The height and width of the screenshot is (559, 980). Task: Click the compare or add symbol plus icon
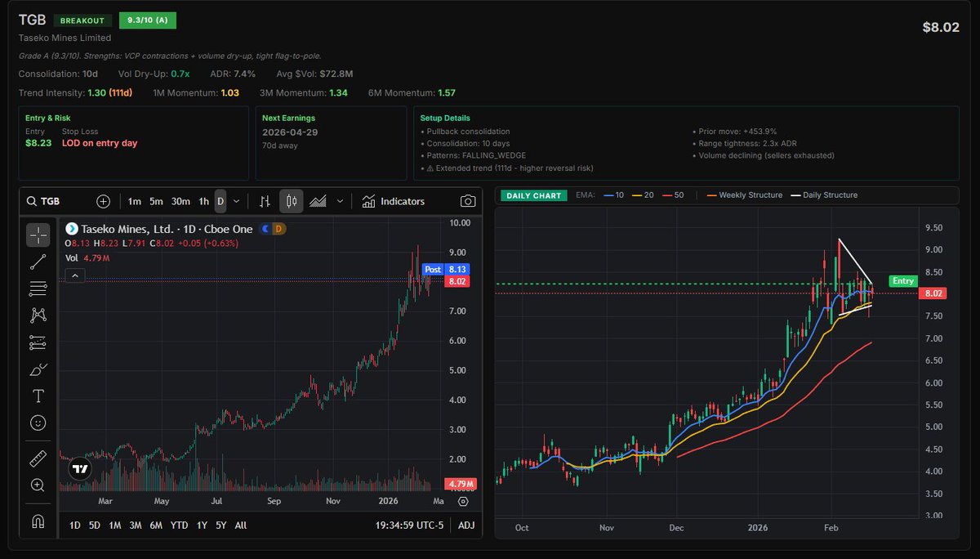pos(103,201)
